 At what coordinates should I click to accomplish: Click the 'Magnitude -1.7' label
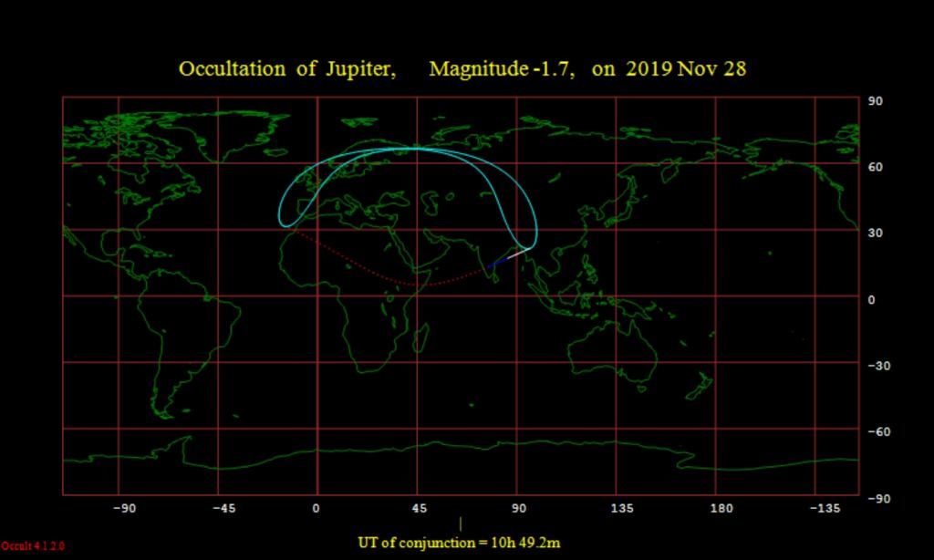(501, 70)
